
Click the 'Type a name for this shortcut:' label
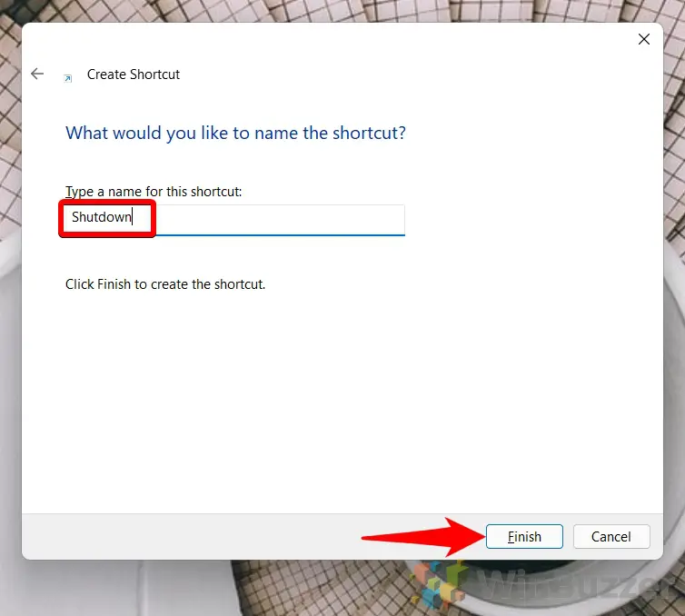click(x=154, y=192)
